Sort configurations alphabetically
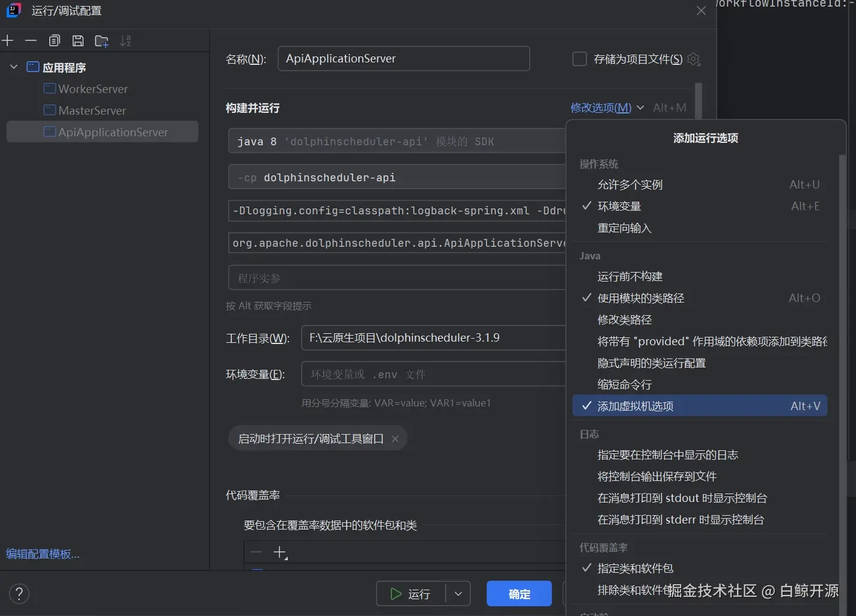856x616 pixels. (125, 41)
